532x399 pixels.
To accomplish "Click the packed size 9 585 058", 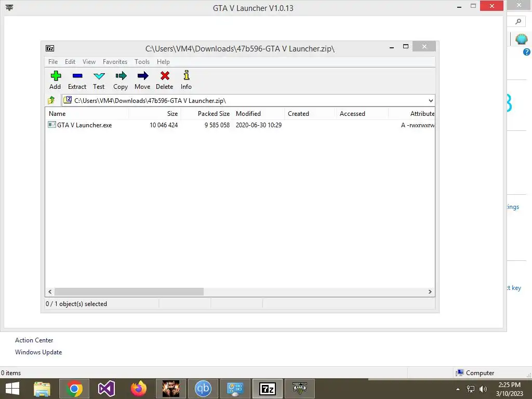I will [x=217, y=125].
